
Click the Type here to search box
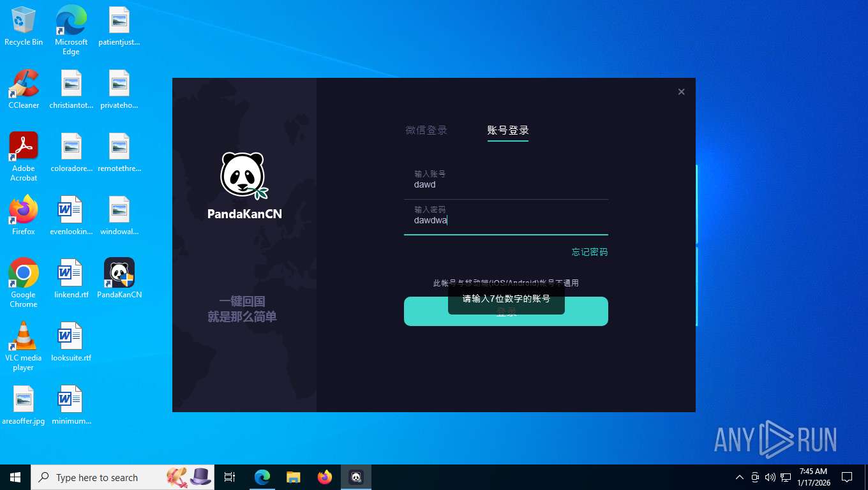(x=123, y=477)
